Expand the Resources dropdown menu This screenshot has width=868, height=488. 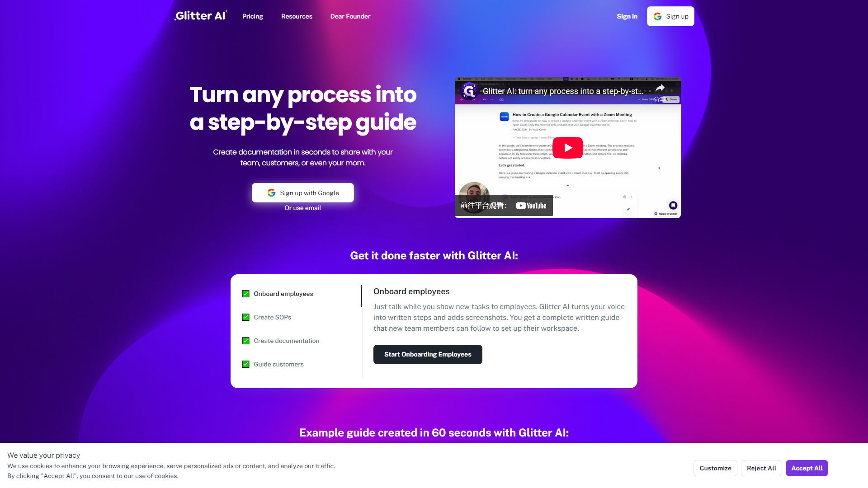[296, 16]
